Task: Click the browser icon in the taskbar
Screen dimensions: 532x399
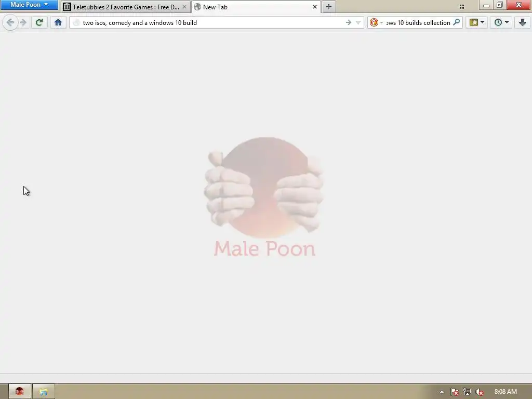Action: coord(20,392)
